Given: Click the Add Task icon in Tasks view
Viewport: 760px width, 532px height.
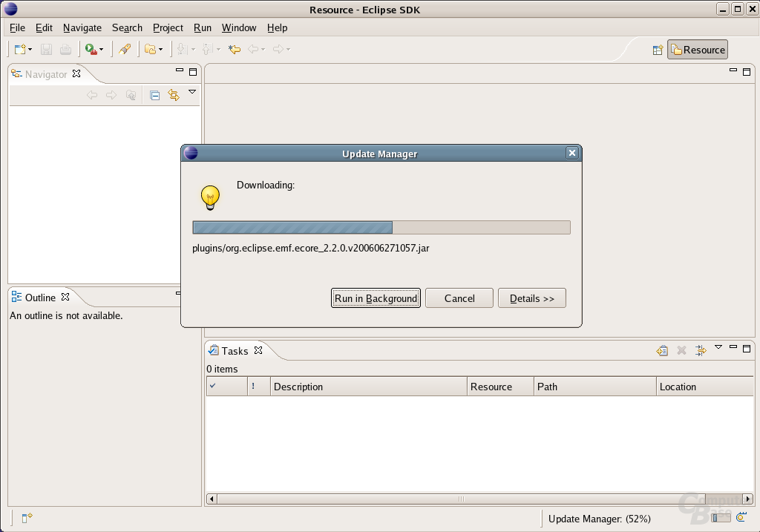Looking at the screenshot, I should [x=662, y=350].
